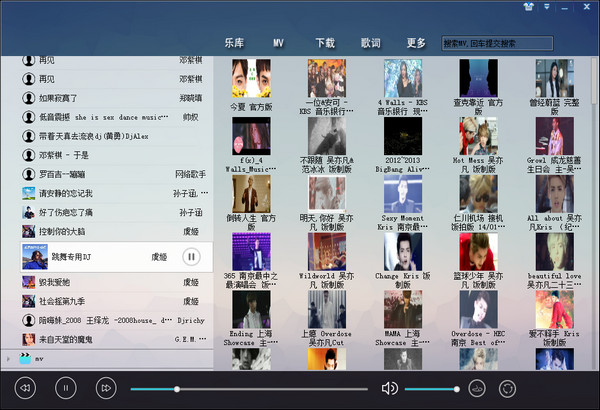Click the mv clapperboard icon
Viewport: 600px width, 410px height.
pyautogui.click(x=25, y=359)
